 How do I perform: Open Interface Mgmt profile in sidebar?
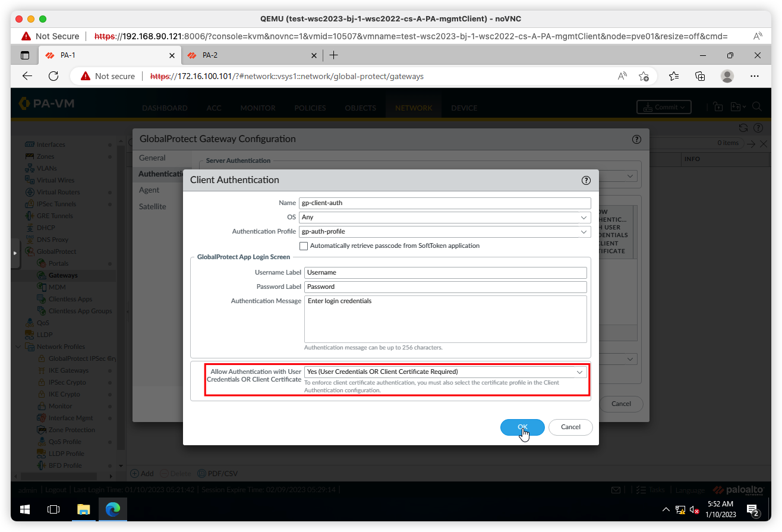(x=71, y=418)
